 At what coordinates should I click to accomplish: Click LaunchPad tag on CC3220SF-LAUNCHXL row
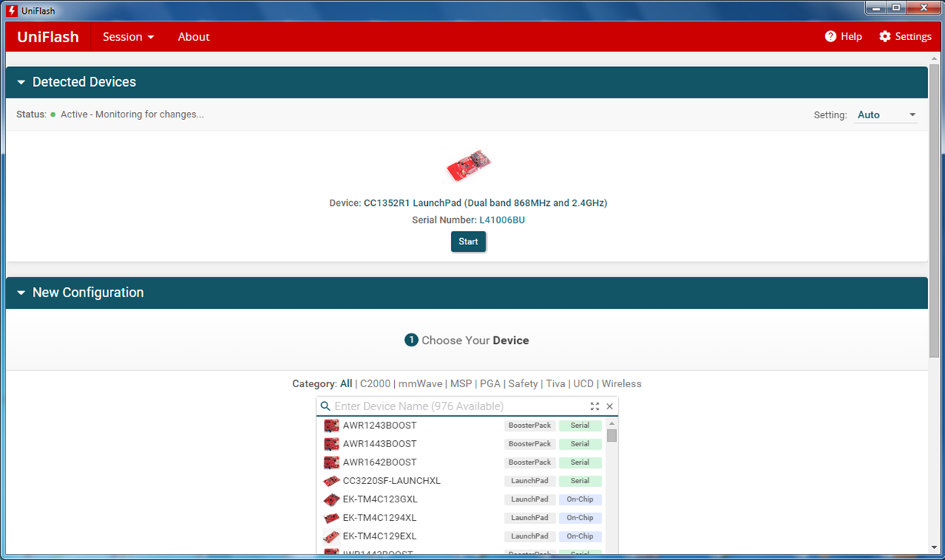530,481
